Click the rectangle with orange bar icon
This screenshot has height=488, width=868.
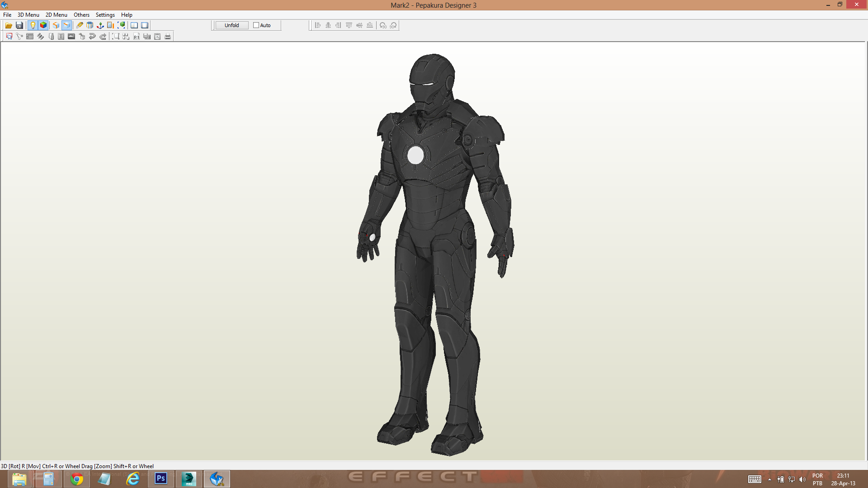(110, 25)
